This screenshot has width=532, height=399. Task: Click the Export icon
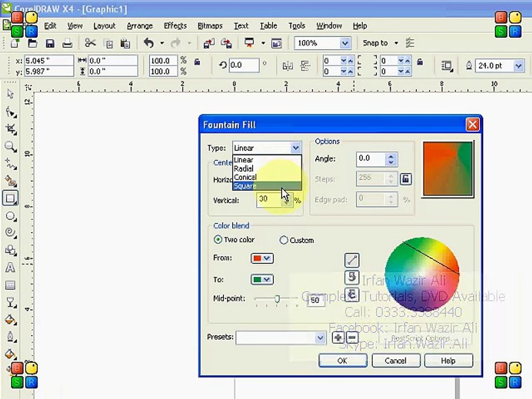pyautogui.click(x=226, y=43)
